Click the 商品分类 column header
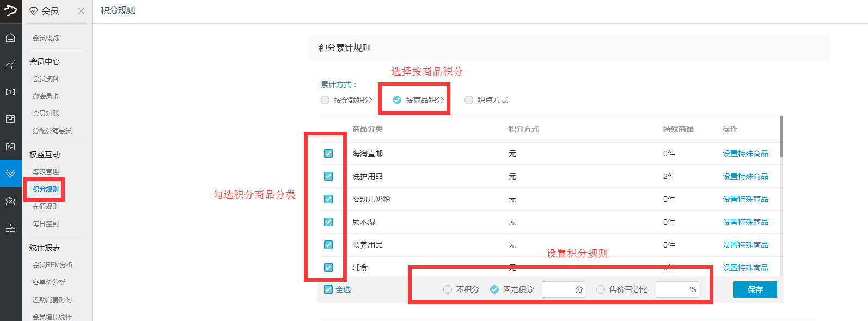The image size is (868, 321). click(x=368, y=129)
